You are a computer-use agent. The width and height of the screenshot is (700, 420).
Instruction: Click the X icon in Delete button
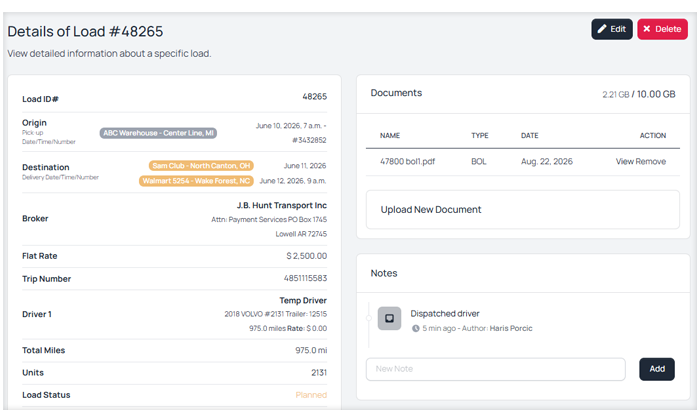[646, 29]
